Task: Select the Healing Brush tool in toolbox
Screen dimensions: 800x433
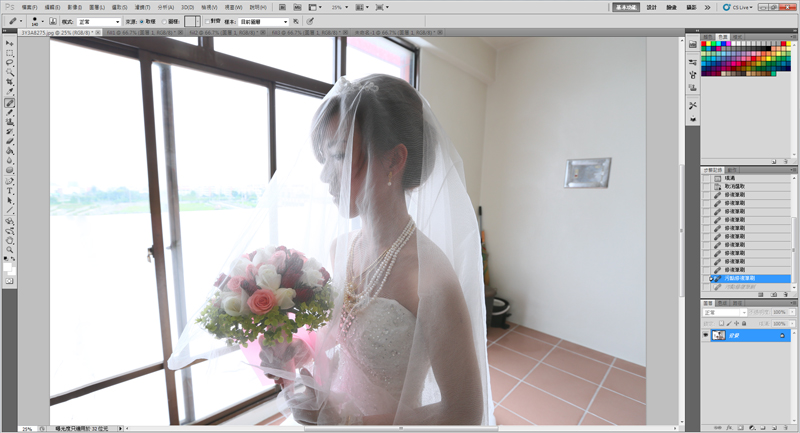Action: tap(9, 102)
